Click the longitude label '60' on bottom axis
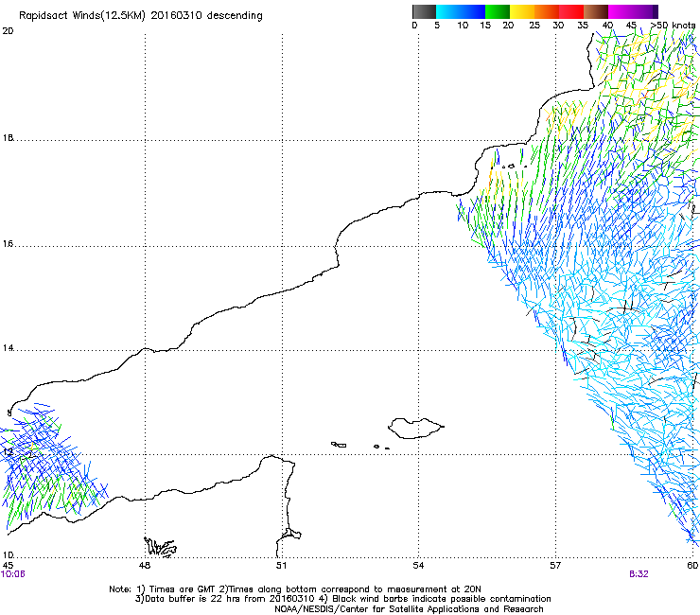Viewport: 700px width, 615px height. point(692,566)
